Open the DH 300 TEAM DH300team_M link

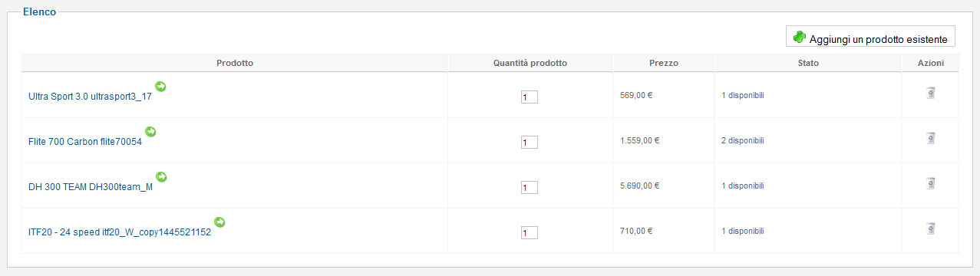click(x=91, y=188)
